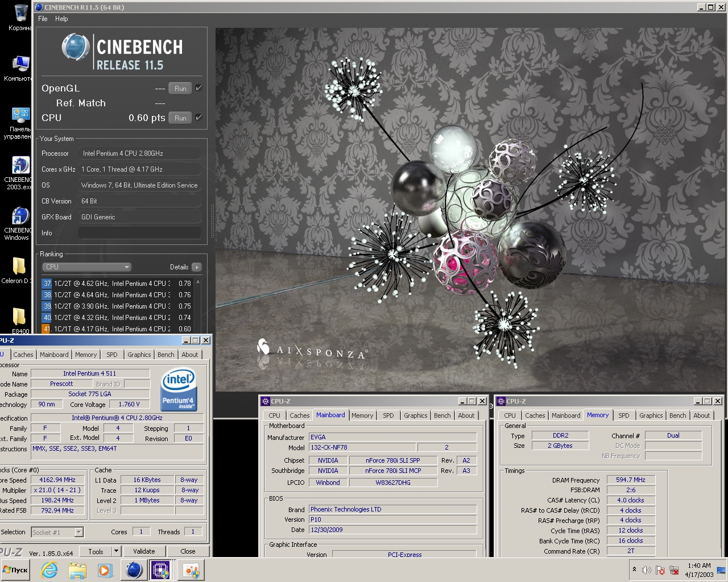This screenshot has height=582, width=728.
Task: Switch to CPU-Z via its taskbar icon
Action: pyautogui.click(x=161, y=570)
